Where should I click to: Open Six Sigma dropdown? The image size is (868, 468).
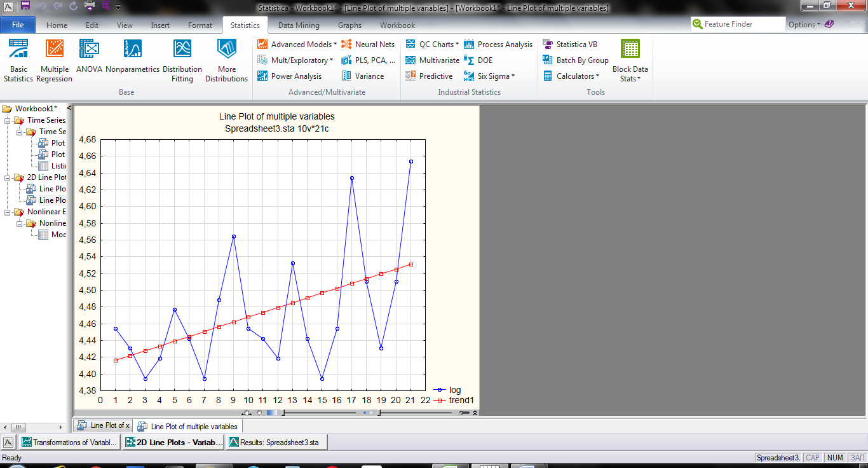coord(489,76)
